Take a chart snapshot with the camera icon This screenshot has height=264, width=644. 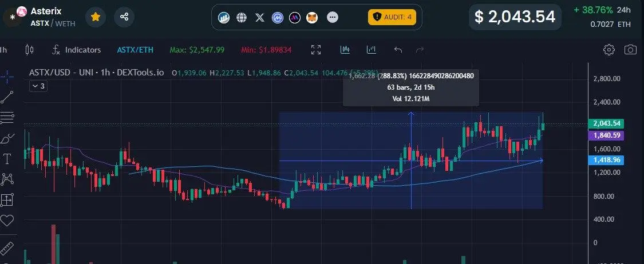coord(630,50)
